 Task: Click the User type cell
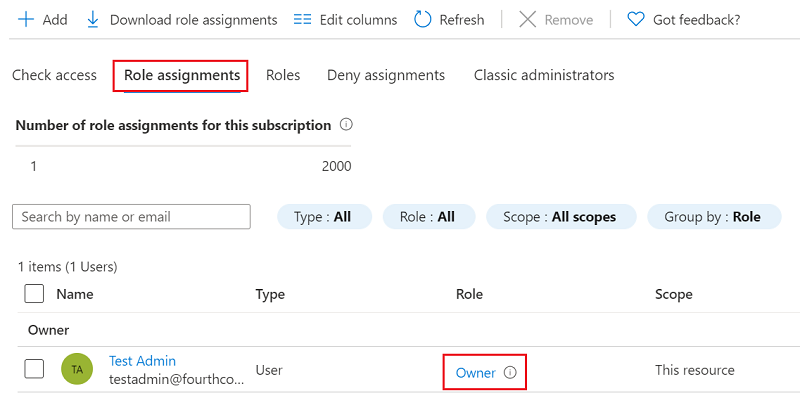pyautogui.click(x=269, y=370)
